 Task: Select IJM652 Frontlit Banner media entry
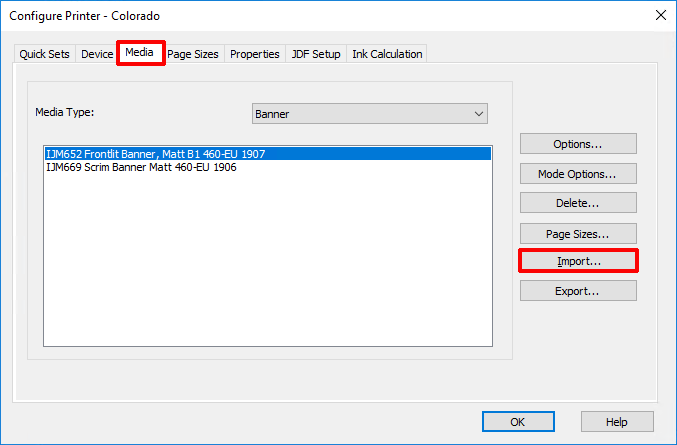click(268, 154)
